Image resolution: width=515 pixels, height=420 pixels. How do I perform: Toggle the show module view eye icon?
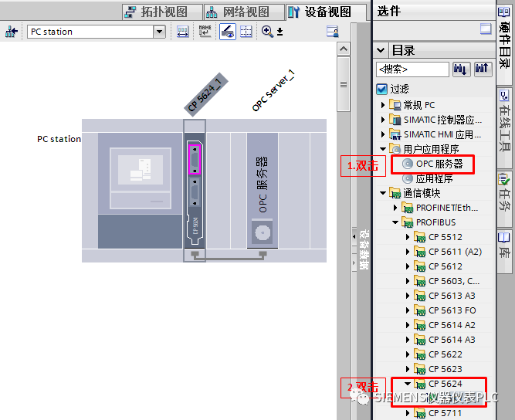coord(227,32)
